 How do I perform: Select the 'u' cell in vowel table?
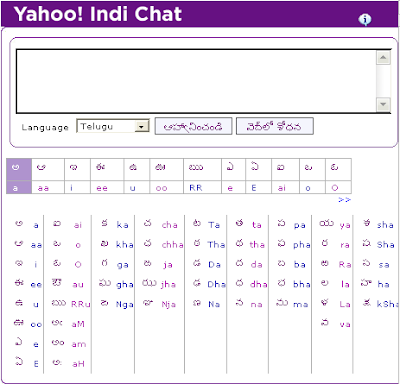(x=137, y=188)
